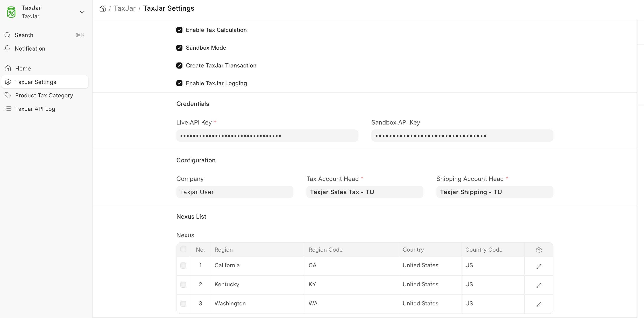Screen dimensions: 644x318
Task: Click the WA region code cell
Action: [352, 304]
